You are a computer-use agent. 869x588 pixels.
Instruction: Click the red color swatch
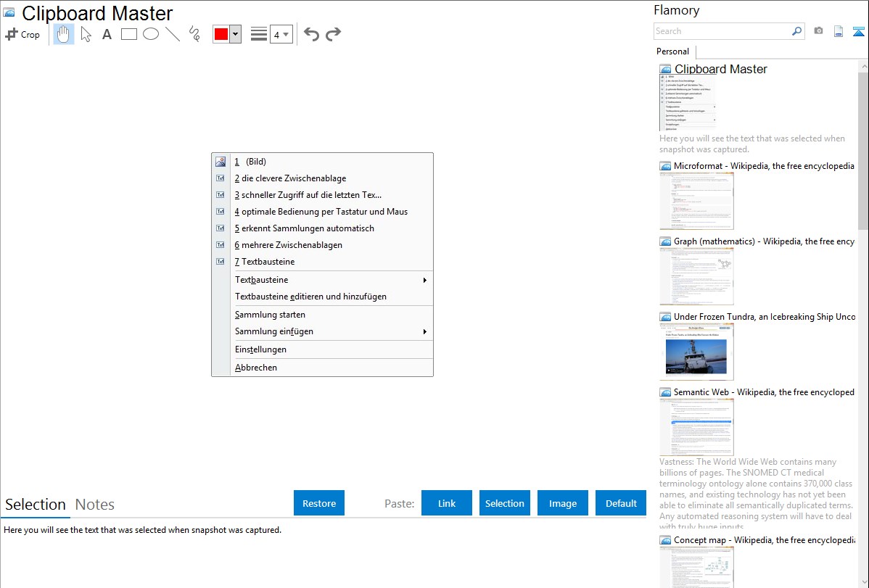tap(221, 34)
